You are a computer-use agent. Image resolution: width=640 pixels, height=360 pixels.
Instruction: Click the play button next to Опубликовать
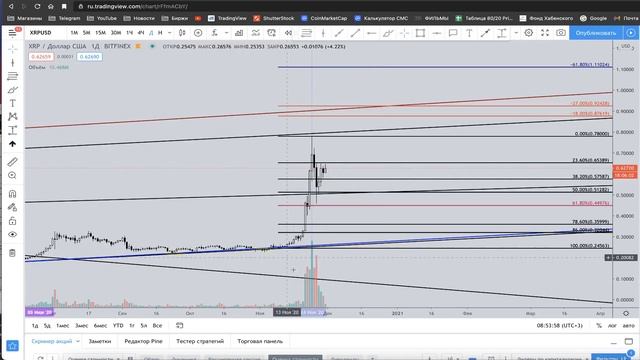click(x=631, y=33)
